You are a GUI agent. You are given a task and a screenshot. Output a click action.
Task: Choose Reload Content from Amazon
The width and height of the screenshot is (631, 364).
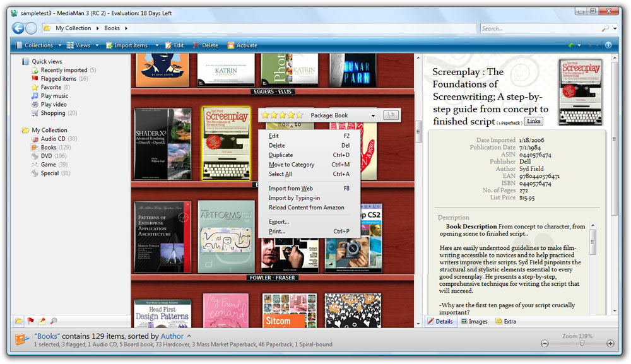309,208
